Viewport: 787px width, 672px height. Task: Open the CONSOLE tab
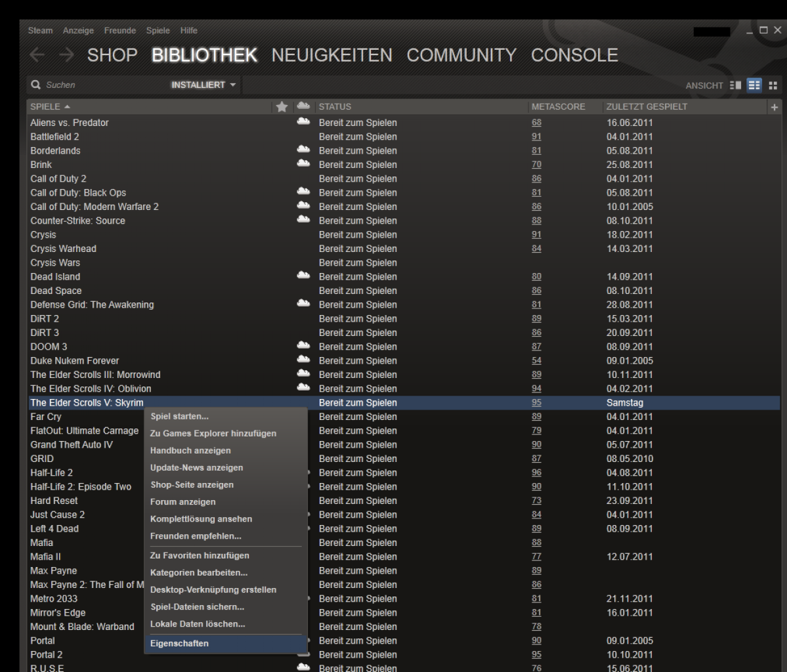pos(574,55)
